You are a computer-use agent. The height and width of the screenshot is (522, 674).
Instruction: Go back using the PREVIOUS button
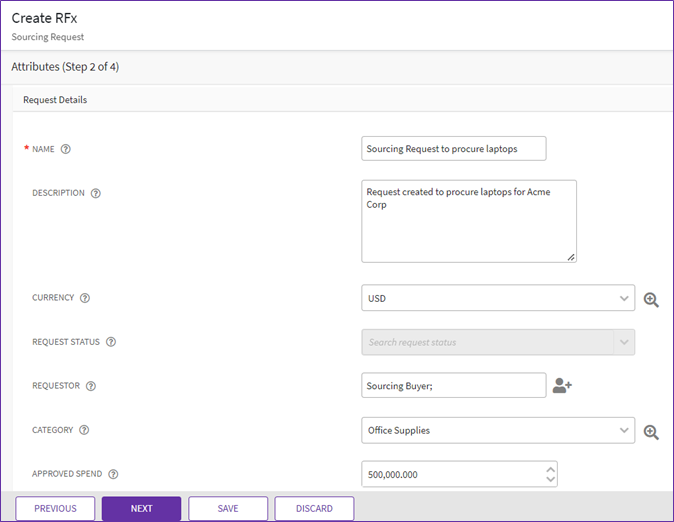(55, 508)
